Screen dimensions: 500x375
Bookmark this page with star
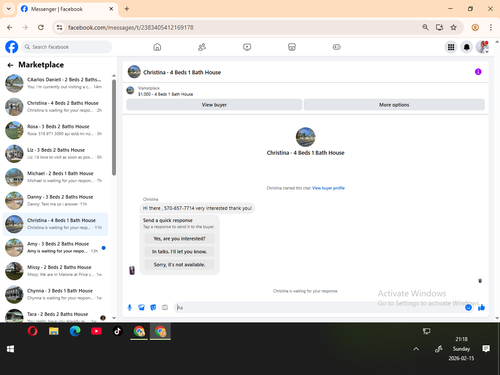click(x=453, y=27)
